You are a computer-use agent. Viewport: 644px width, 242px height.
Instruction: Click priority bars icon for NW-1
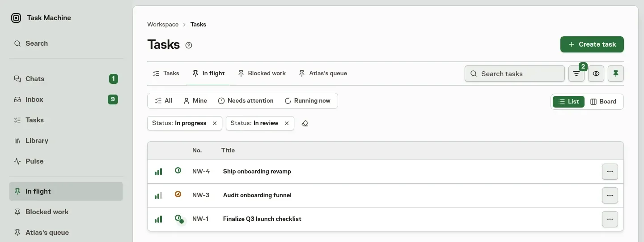pos(158,219)
